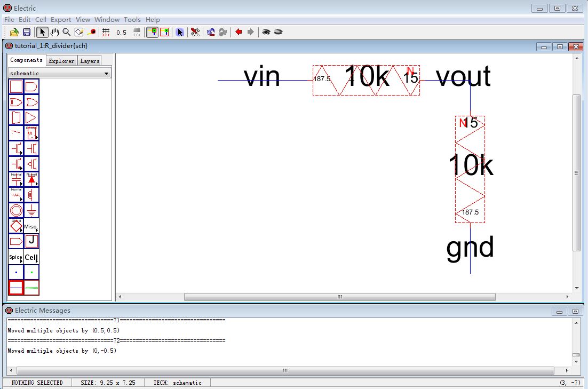Undo last change with undo icon
Viewport: 588px width, 389px height.
[211, 32]
